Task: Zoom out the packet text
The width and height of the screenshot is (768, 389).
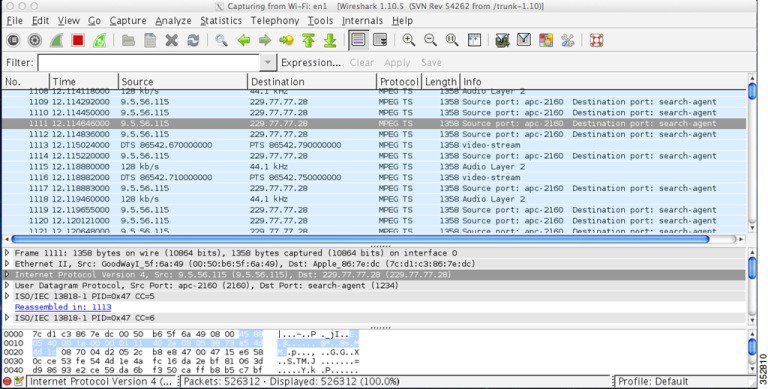Action: 430,40
